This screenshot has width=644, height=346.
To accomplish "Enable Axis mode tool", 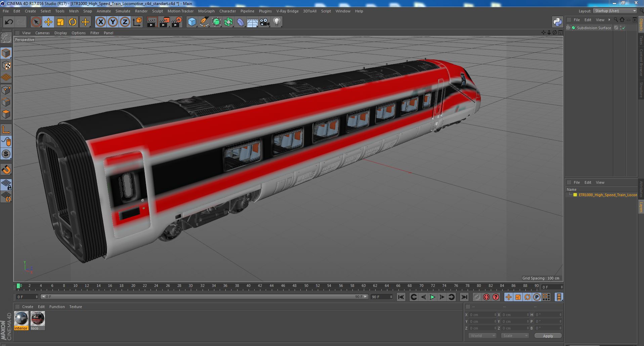I will pyautogui.click(x=6, y=130).
